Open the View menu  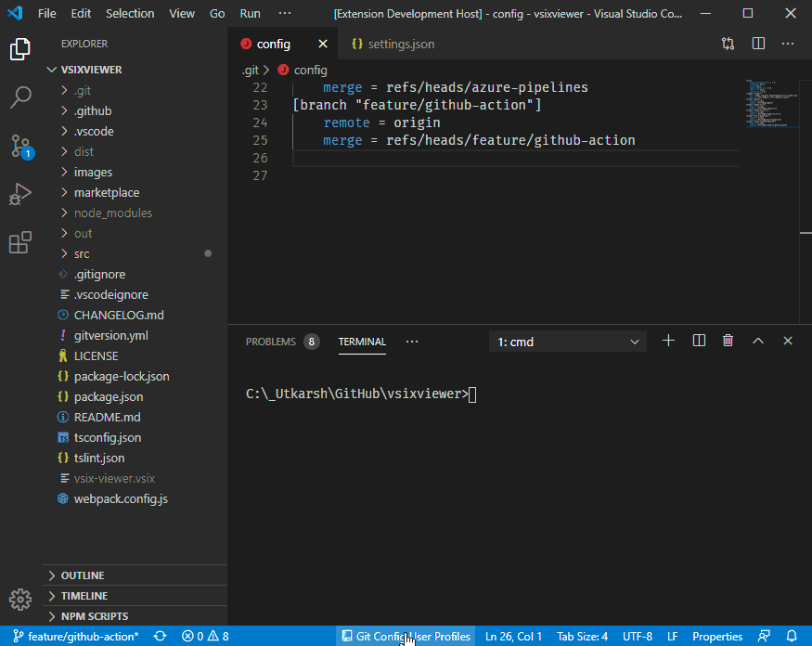click(182, 14)
